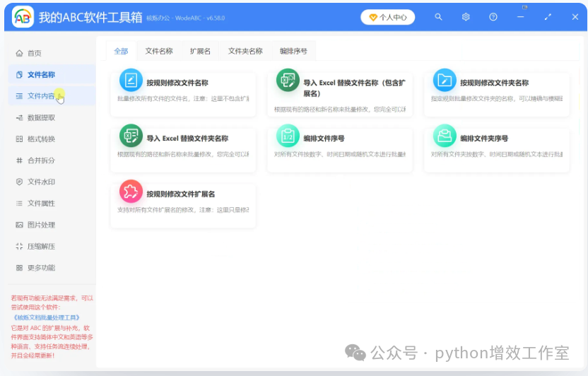588x376 pixels.
Task: Switch to the 文件夹名称 tab
Action: click(245, 51)
